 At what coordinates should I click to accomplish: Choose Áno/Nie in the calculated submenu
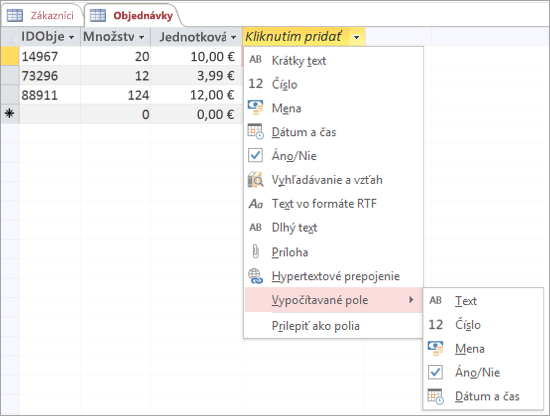[x=483, y=373]
